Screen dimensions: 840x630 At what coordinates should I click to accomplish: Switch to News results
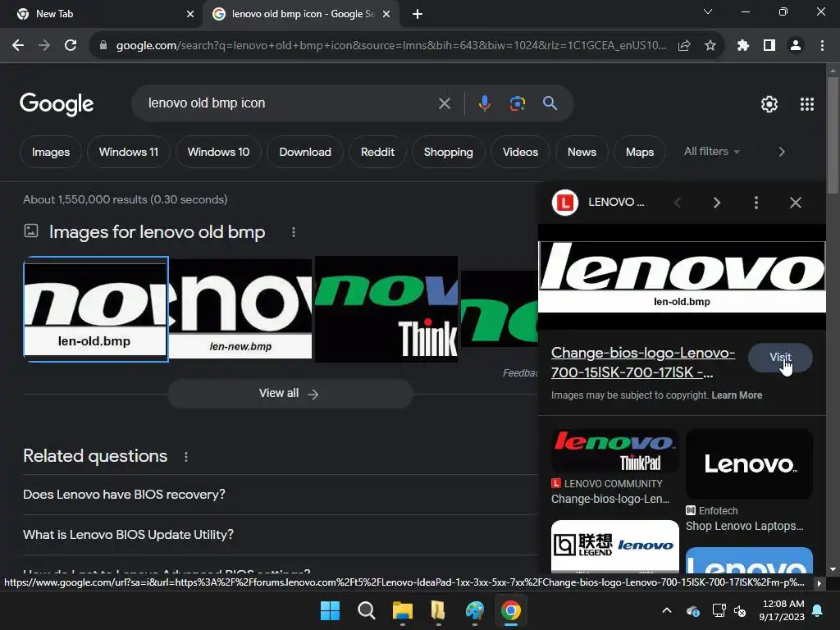point(582,152)
